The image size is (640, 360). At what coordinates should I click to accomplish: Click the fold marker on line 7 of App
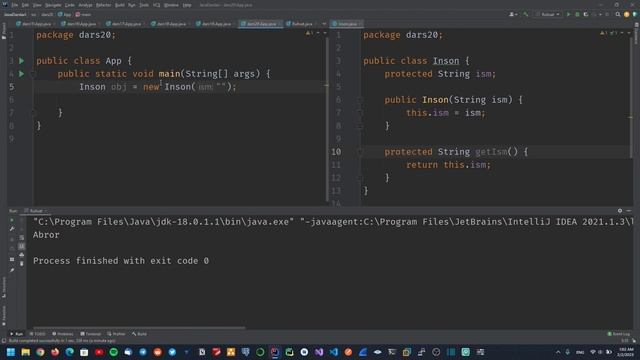33,113
